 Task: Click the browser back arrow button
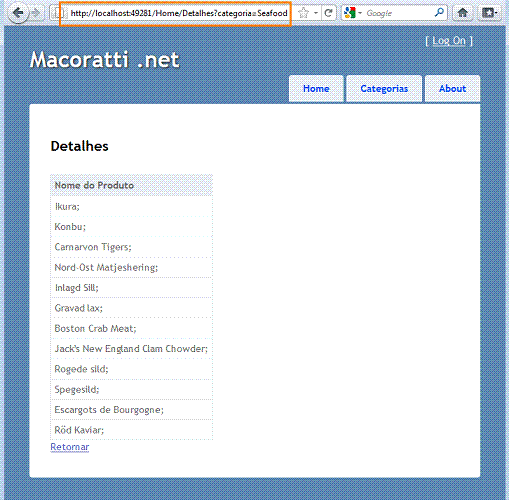pos(18,13)
